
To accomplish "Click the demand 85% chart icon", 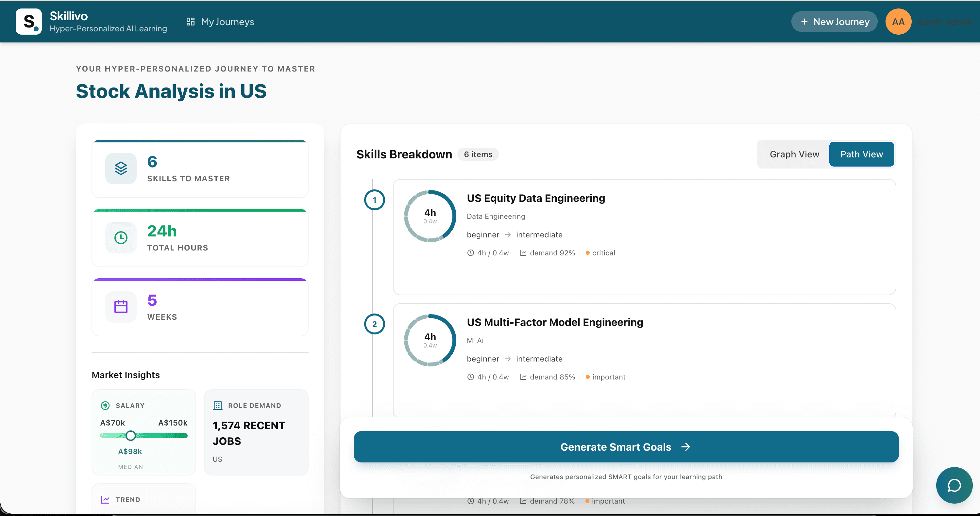I will coord(523,377).
